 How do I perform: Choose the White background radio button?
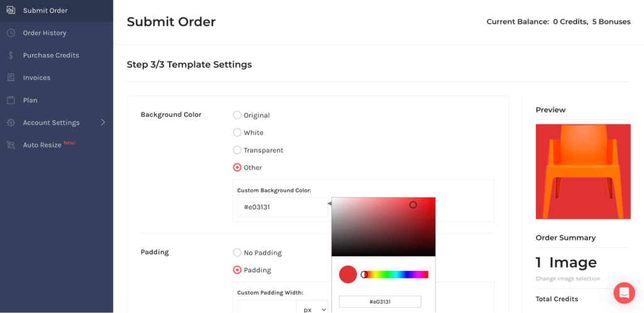(x=237, y=133)
